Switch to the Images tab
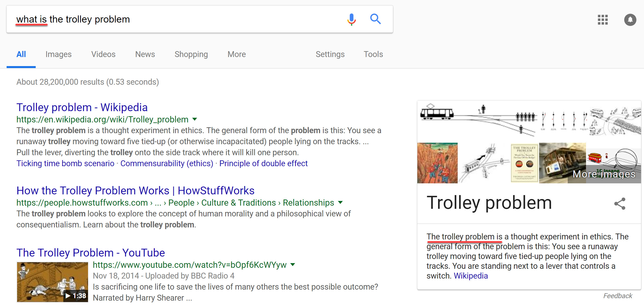 [x=58, y=54]
